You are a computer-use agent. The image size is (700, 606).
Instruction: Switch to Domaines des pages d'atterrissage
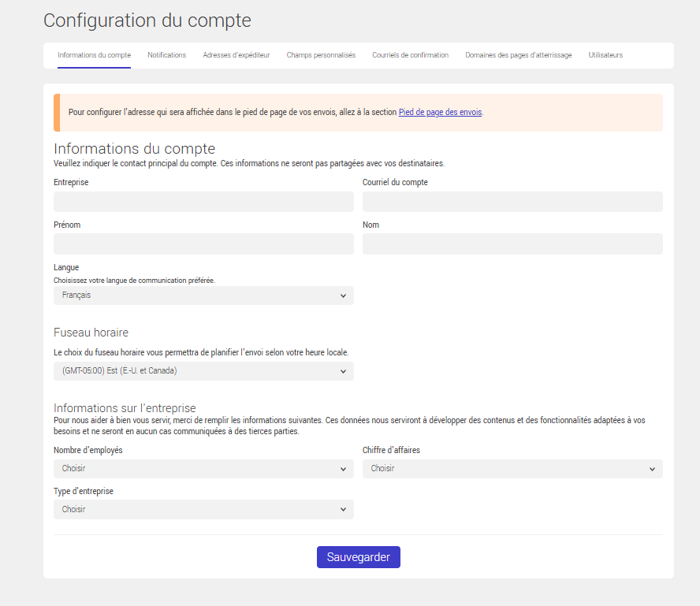(x=518, y=55)
